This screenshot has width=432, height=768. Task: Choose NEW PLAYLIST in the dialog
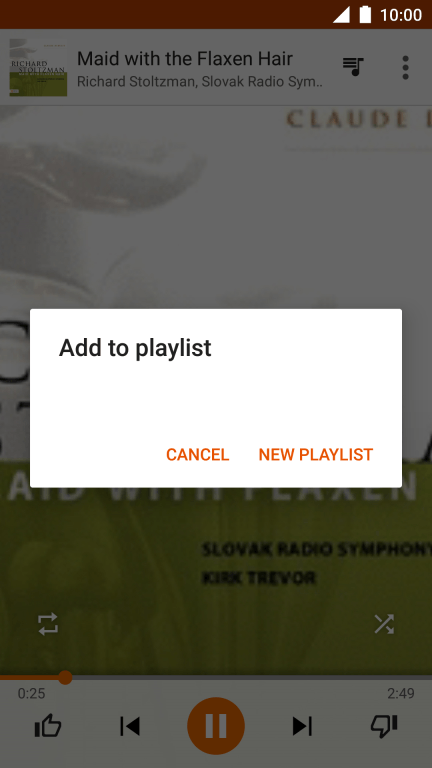click(x=315, y=455)
